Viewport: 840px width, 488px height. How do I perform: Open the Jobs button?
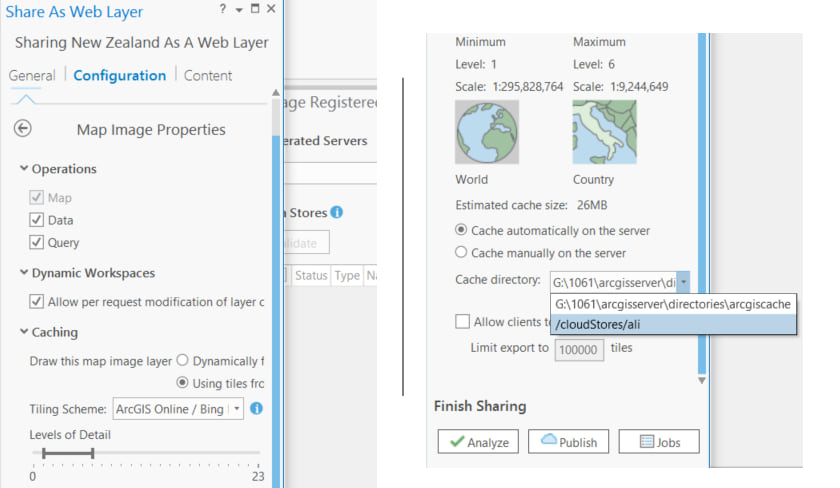point(659,441)
